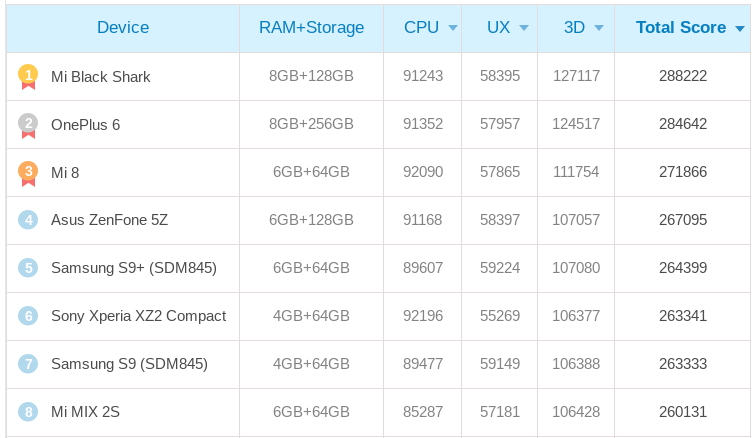The height and width of the screenshot is (438, 756).
Task: Click the UX score 57957
Action: [500, 124]
